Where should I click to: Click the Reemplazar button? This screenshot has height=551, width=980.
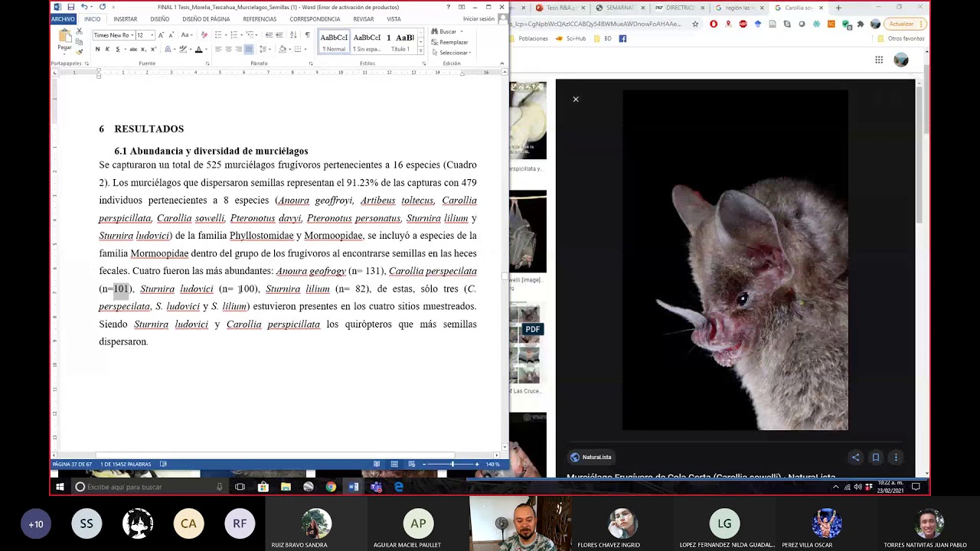tap(452, 42)
